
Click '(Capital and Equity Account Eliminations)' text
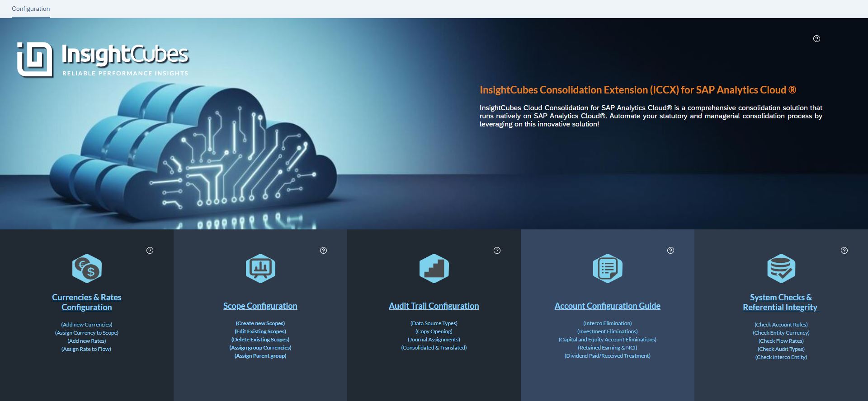pyautogui.click(x=608, y=340)
